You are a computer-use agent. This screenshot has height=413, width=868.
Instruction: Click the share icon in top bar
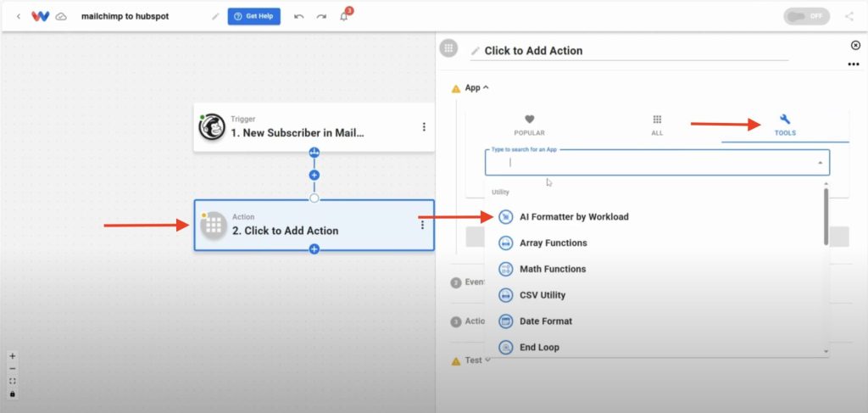[849, 16]
